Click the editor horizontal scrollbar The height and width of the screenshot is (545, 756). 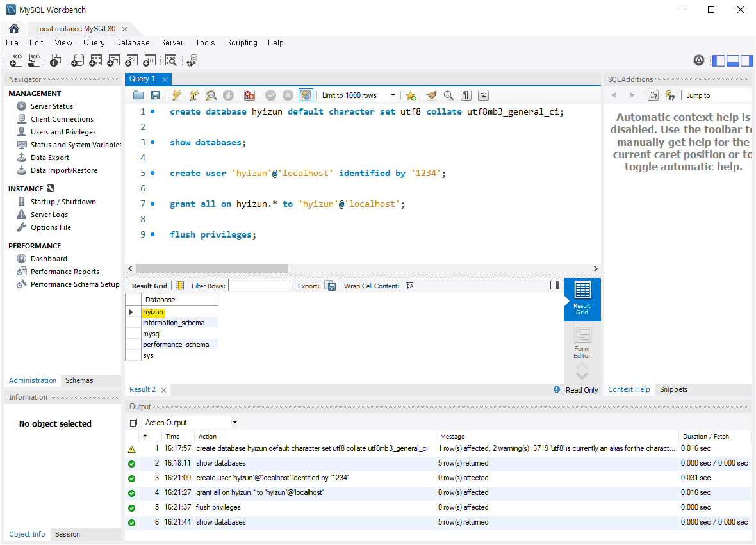click(211, 268)
